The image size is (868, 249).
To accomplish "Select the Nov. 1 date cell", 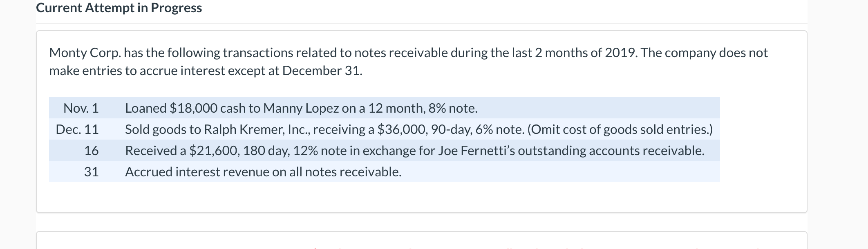I will (x=81, y=108).
